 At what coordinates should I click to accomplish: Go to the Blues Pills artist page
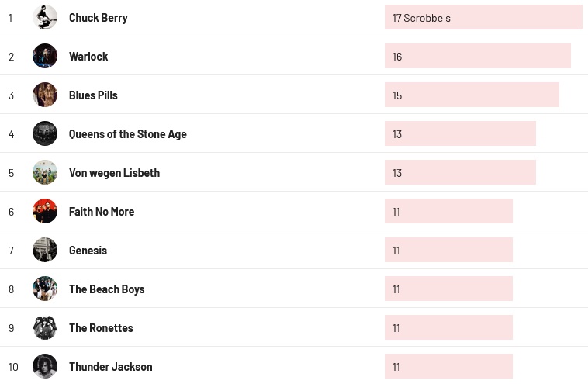tap(93, 95)
